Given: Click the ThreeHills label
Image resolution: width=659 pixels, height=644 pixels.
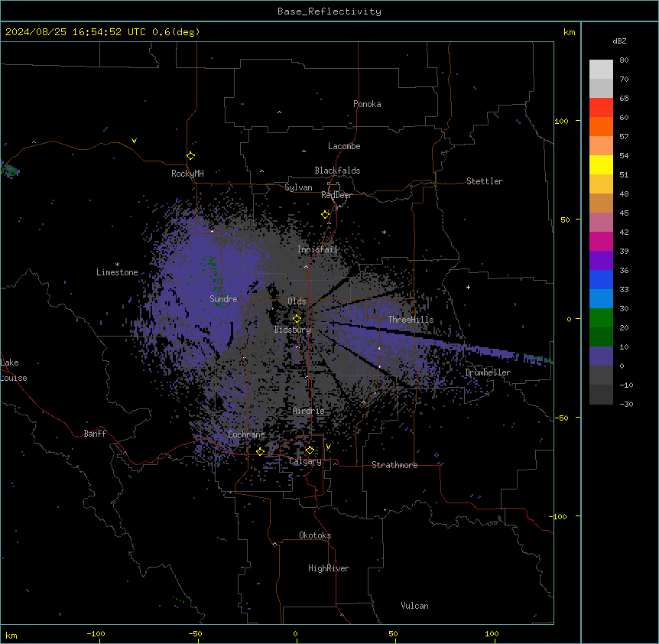Looking at the screenshot, I should coord(411,320).
